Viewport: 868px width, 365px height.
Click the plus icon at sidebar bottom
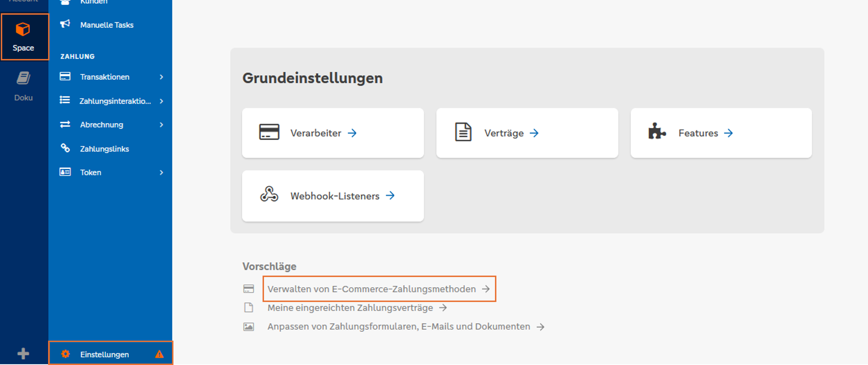[23, 354]
